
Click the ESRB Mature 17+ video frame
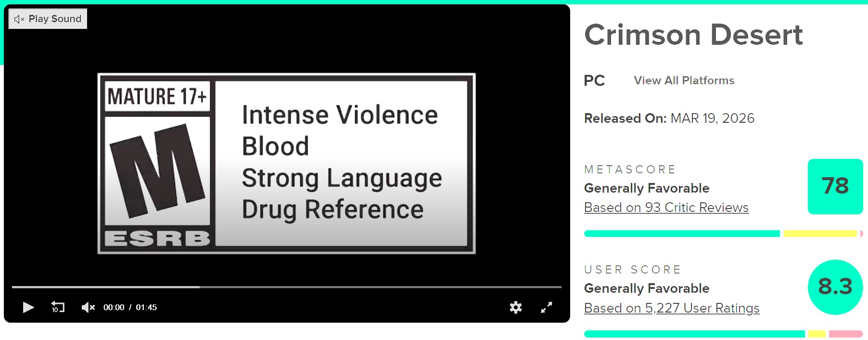pyautogui.click(x=286, y=163)
